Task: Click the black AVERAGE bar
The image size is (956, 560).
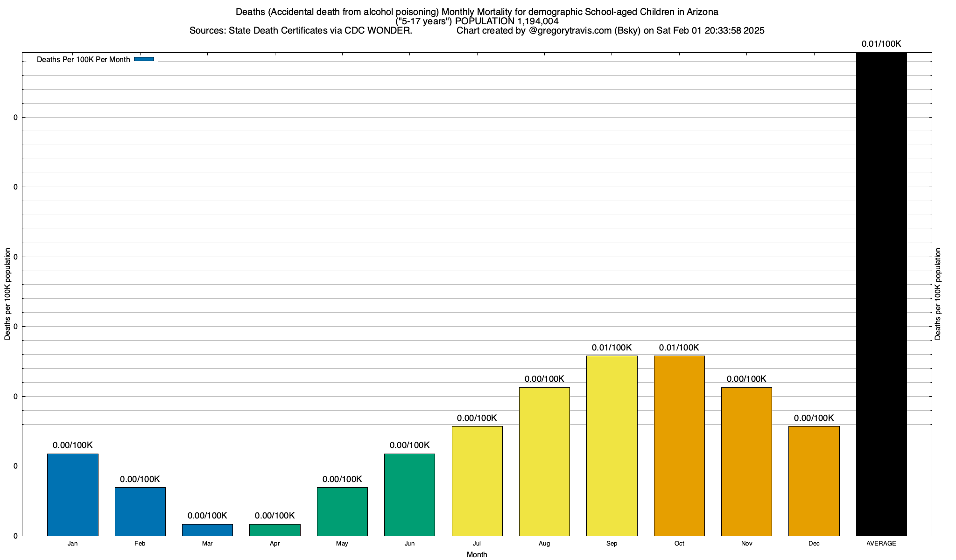Action: [x=881, y=294]
